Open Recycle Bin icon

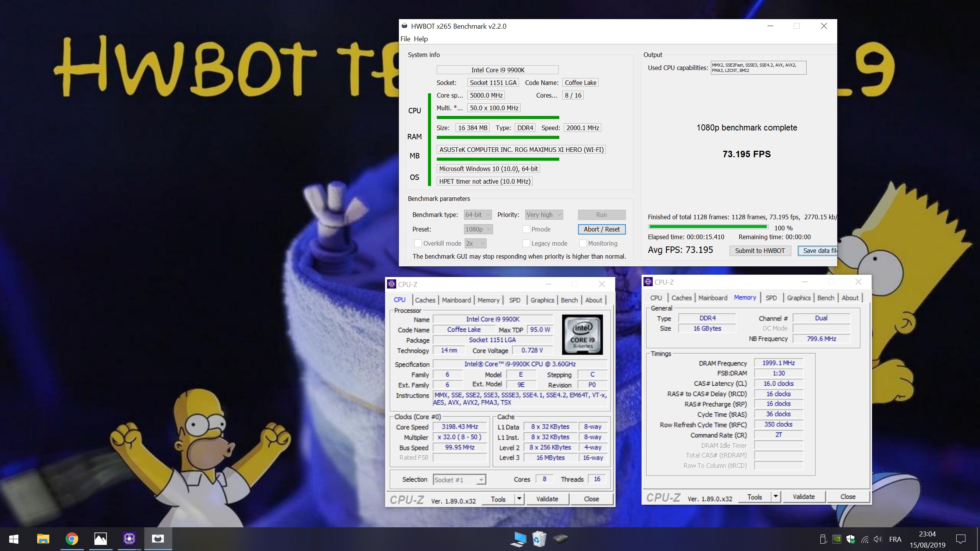pyautogui.click(x=539, y=539)
